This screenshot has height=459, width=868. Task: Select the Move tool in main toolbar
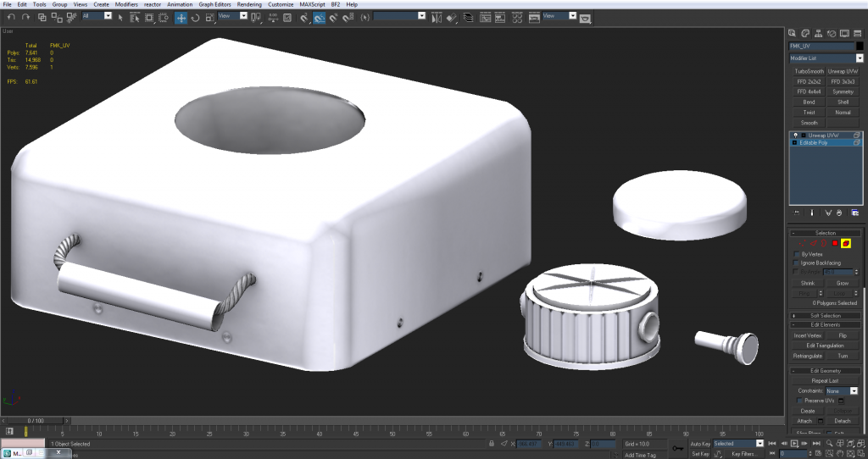(x=181, y=17)
